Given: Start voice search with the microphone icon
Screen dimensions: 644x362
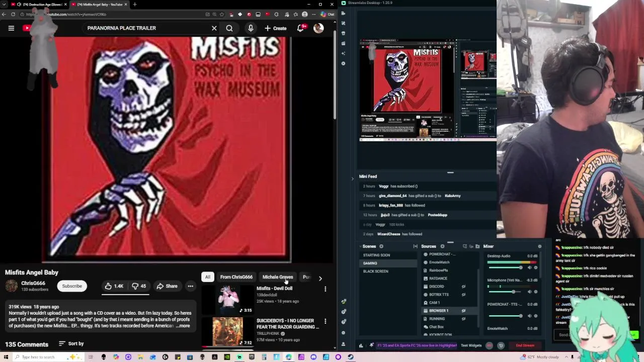Looking at the screenshot, I should pyautogui.click(x=251, y=28).
